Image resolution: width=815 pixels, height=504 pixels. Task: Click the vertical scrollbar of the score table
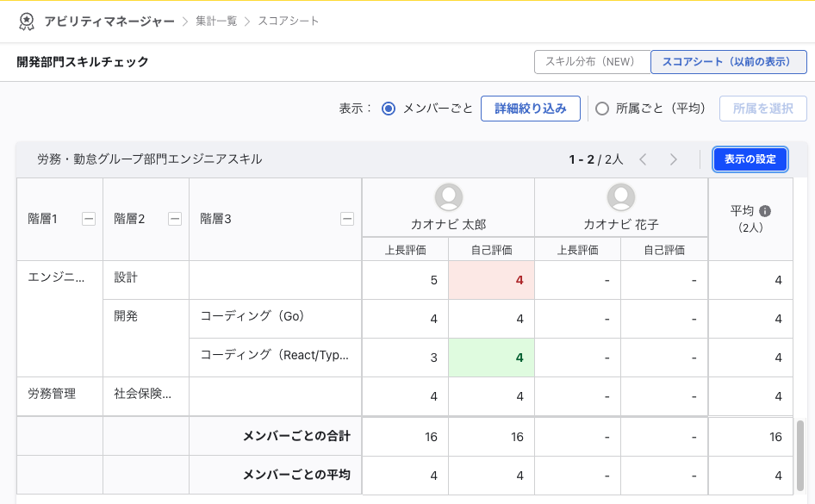pos(800,456)
